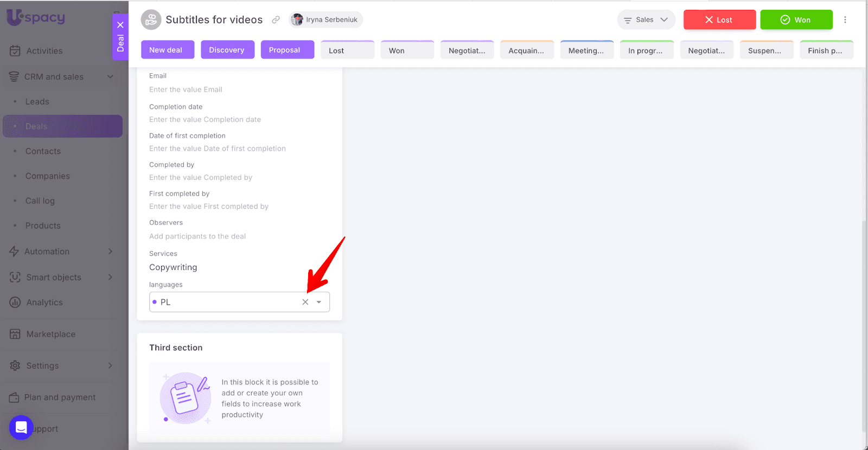This screenshot has height=450, width=868.
Task: Click the Plan and payment wallet icon
Action: pos(14,397)
